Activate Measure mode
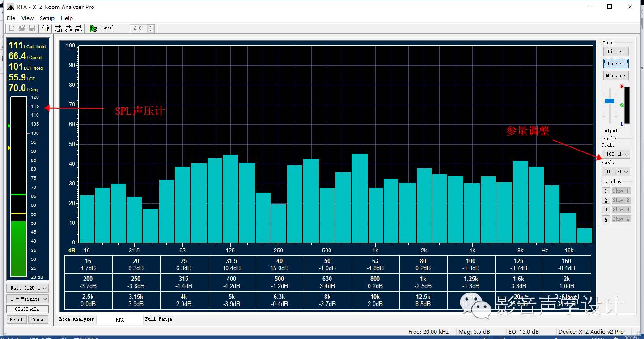 click(616, 75)
